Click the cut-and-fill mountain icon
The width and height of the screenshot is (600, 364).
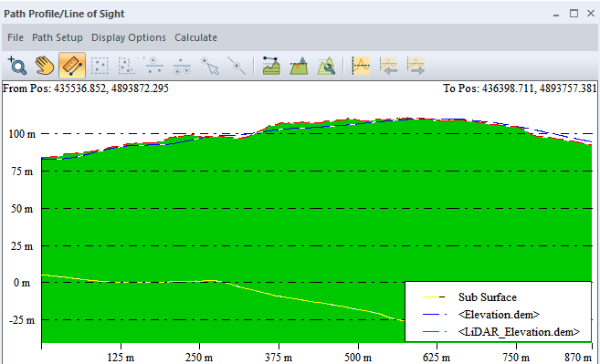[x=299, y=66]
